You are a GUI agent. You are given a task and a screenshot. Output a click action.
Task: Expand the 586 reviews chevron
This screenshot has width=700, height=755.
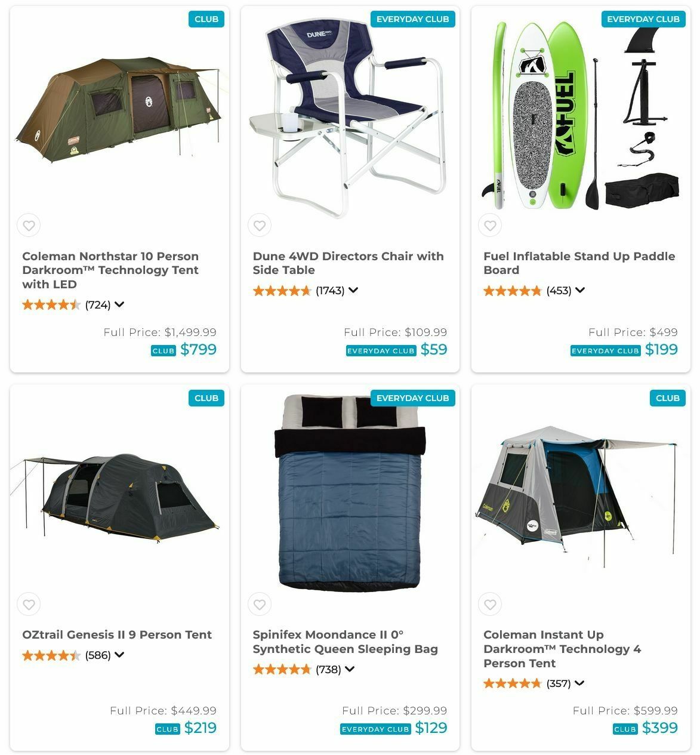coord(119,655)
